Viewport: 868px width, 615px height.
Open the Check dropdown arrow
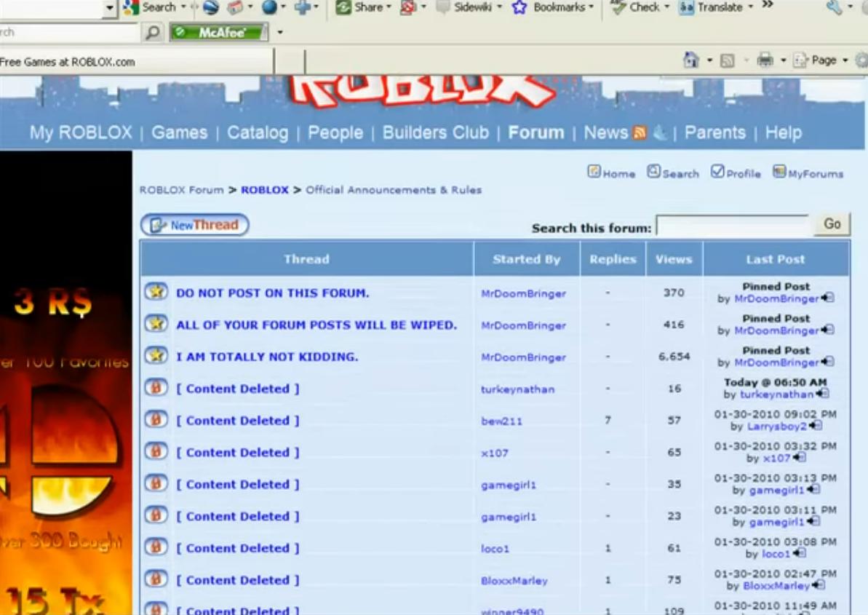tap(666, 7)
